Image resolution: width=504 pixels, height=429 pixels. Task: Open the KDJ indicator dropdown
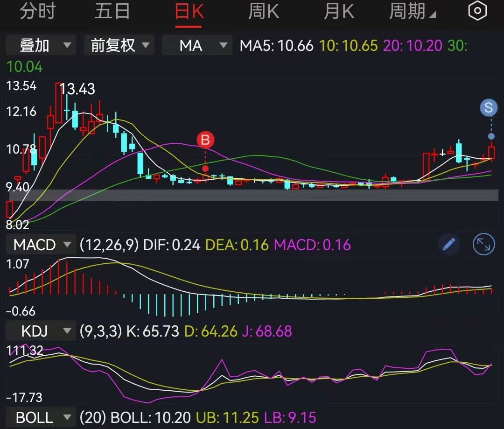pyautogui.click(x=40, y=331)
